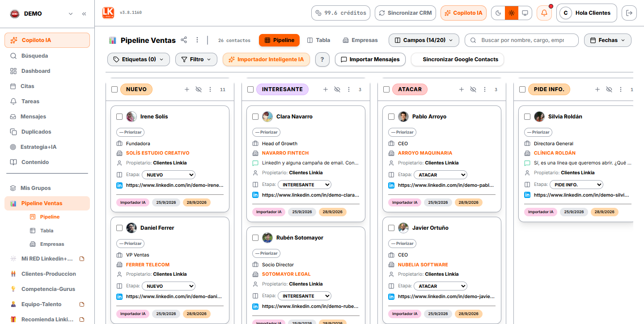Change Pablo Arroyo's Etapa dropdown
644x324 pixels.
[441, 175]
